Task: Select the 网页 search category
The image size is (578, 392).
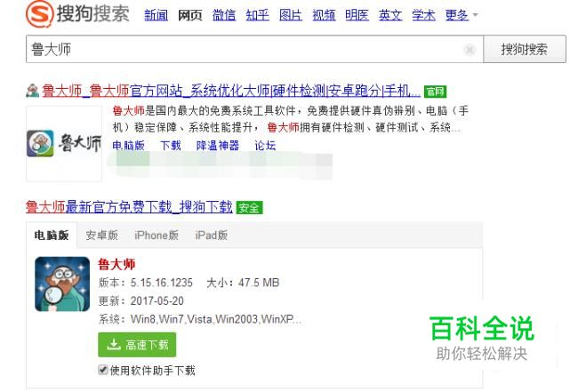Action: [190, 15]
